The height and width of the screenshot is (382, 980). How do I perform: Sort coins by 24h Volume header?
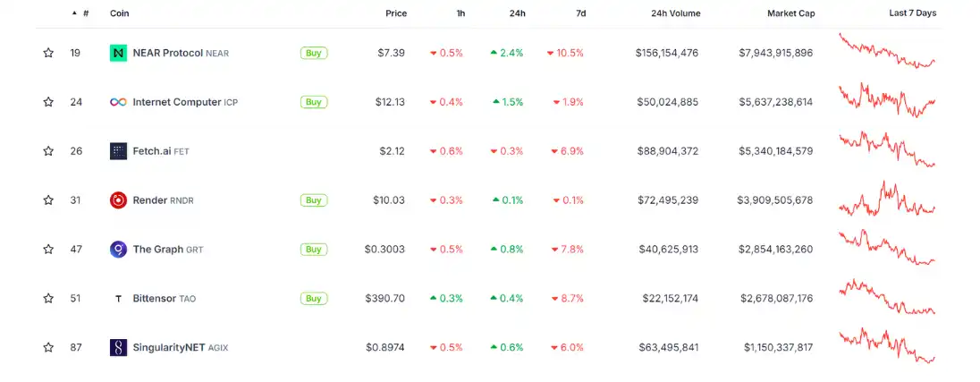pyautogui.click(x=676, y=13)
